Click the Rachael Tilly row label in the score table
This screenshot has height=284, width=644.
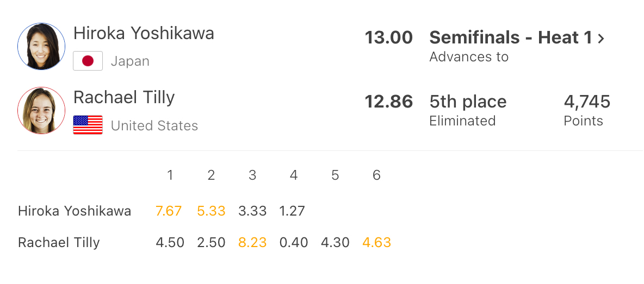tap(59, 242)
